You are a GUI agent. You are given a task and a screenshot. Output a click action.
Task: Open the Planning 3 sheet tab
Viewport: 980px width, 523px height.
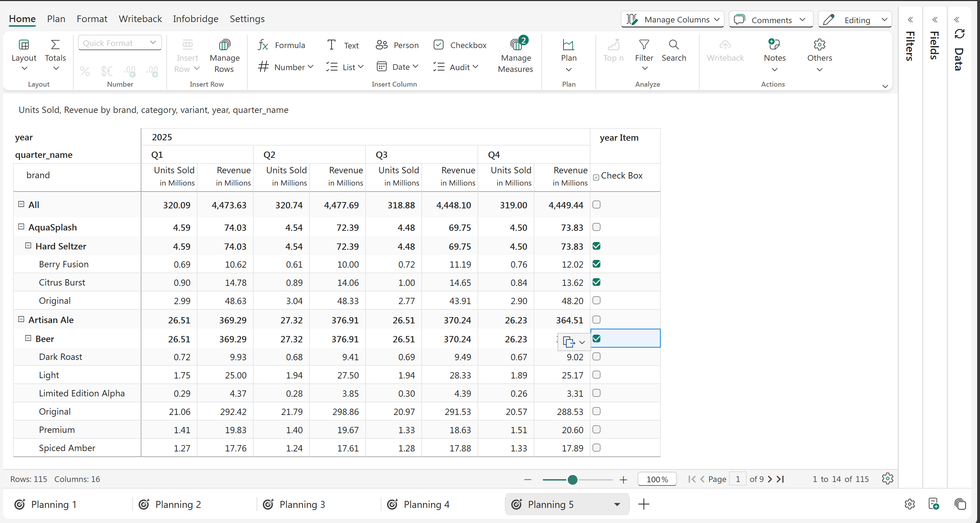302,504
